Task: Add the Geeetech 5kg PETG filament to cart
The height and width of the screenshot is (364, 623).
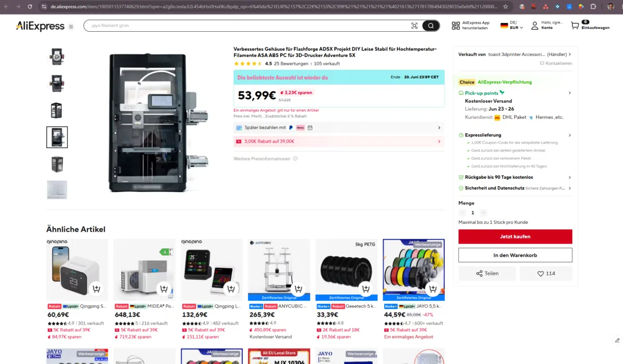Action: pos(365,289)
